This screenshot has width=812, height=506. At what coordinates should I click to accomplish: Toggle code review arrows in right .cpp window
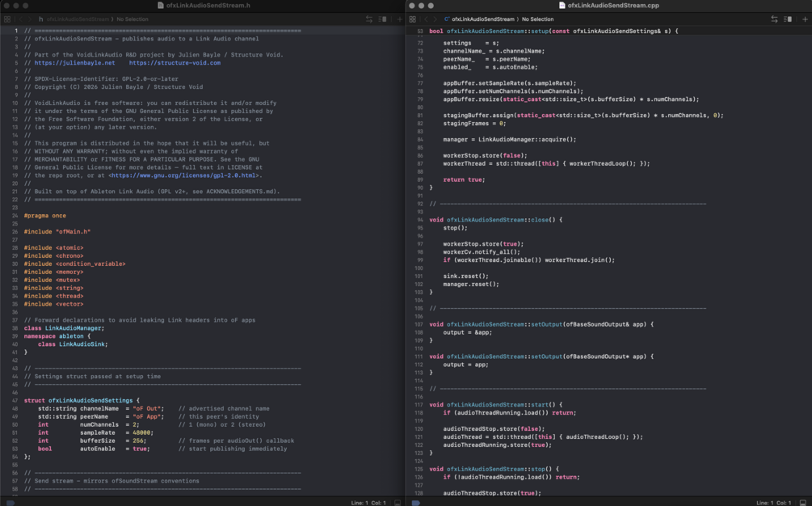(x=774, y=19)
